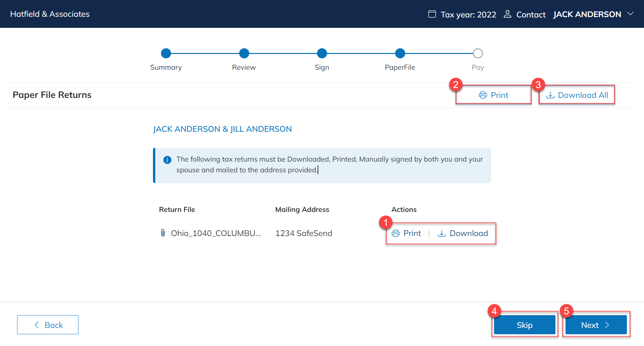Jump to the Review step
644x346 pixels.
point(244,53)
